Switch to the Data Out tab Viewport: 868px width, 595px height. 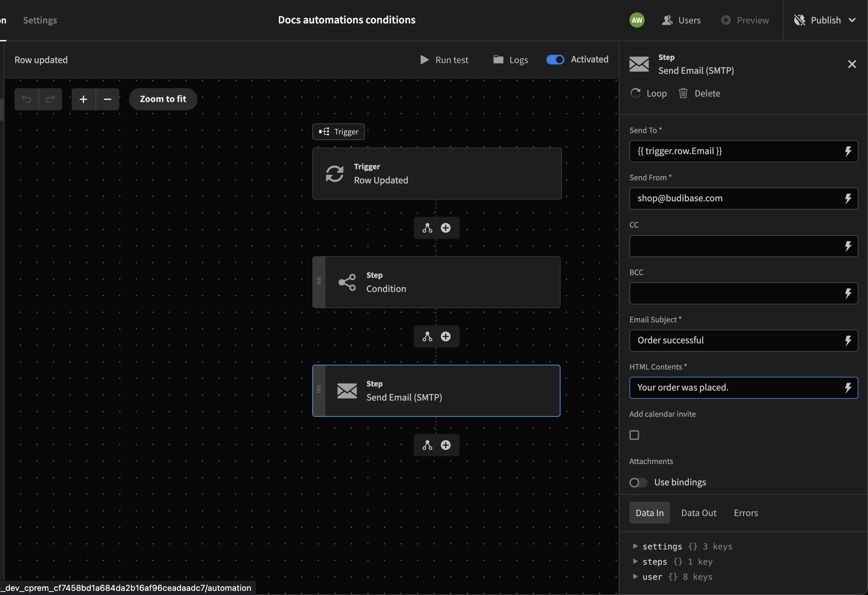(698, 513)
